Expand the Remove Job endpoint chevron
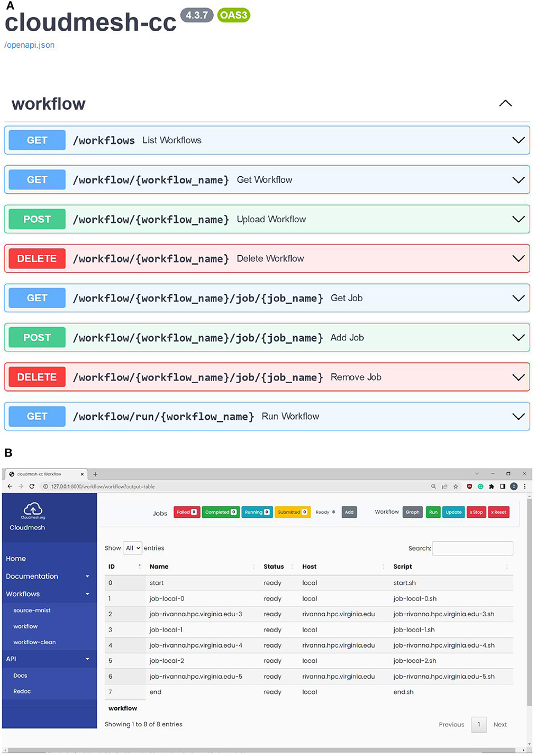The image size is (536, 756). pyautogui.click(x=519, y=377)
